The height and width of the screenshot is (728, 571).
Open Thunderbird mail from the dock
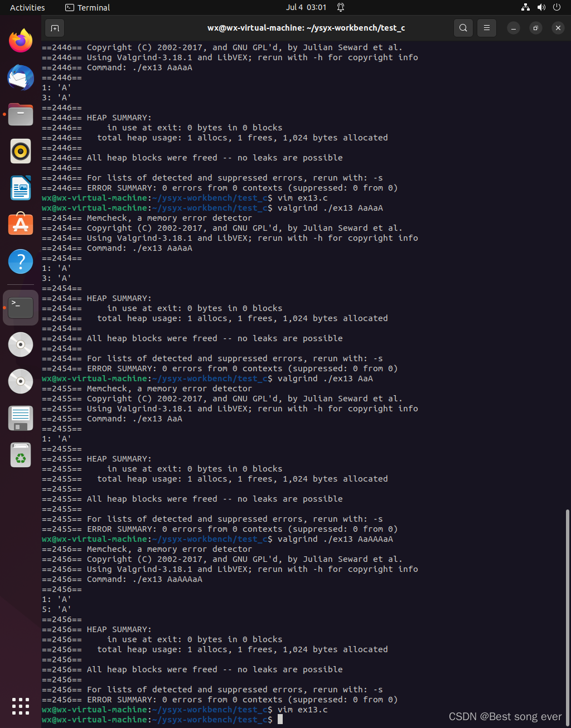(x=21, y=77)
